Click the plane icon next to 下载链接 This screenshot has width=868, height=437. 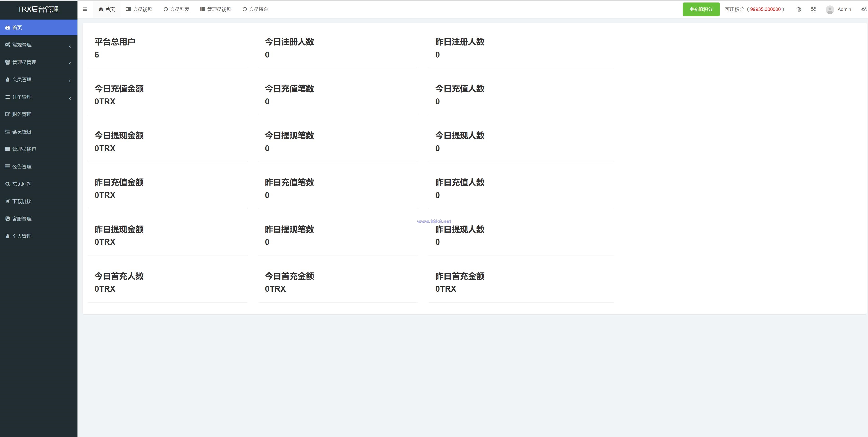tap(7, 201)
